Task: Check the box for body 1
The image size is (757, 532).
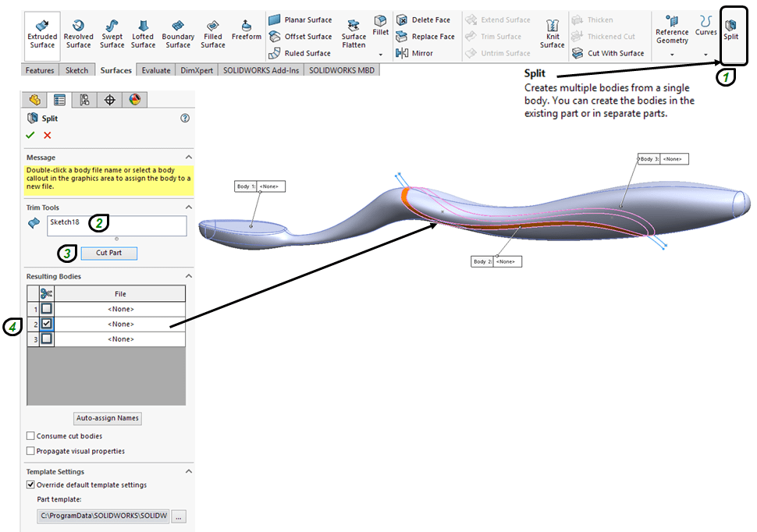Action: (47, 309)
